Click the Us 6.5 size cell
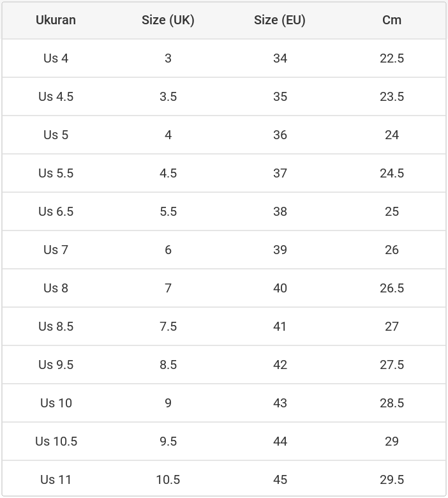The height and width of the screenshot is (498, 448). pos(56,211)
